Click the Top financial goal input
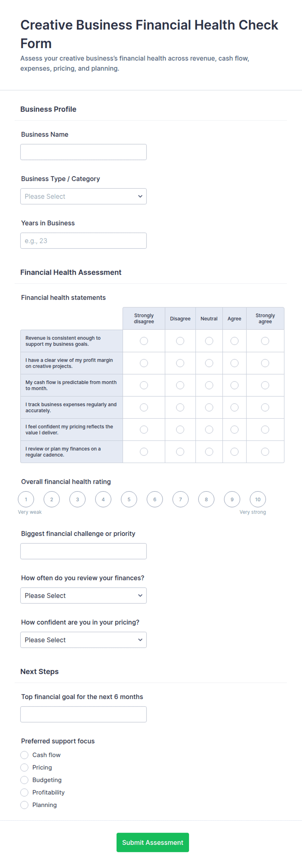The height and width of the screenshot is (868, 302). 83,714
